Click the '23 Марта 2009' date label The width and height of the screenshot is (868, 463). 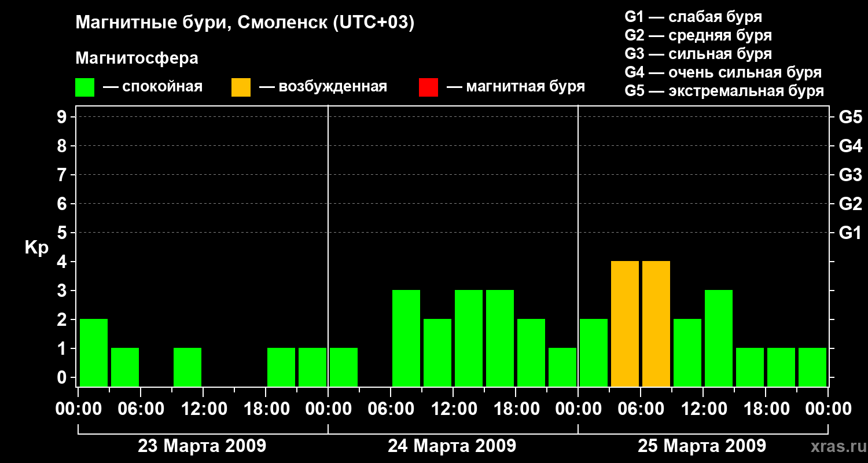[x=202, y=446]
